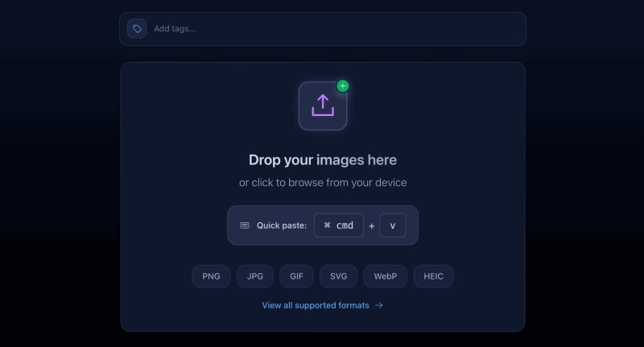The width and height of the screenshot is (644, 347).
Task: Click the browse from your device text
Action: [x=322, y=183]
